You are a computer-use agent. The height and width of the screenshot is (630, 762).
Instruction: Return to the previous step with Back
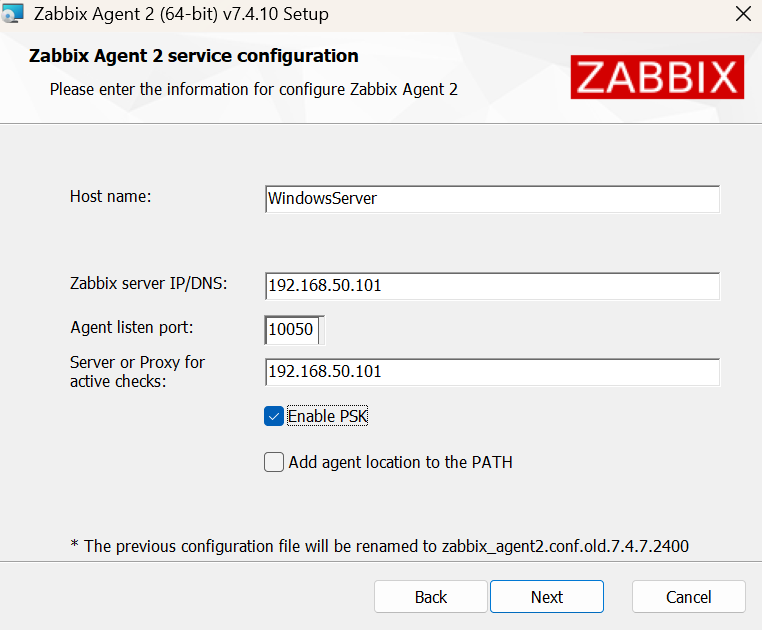(x=431, y=596)
